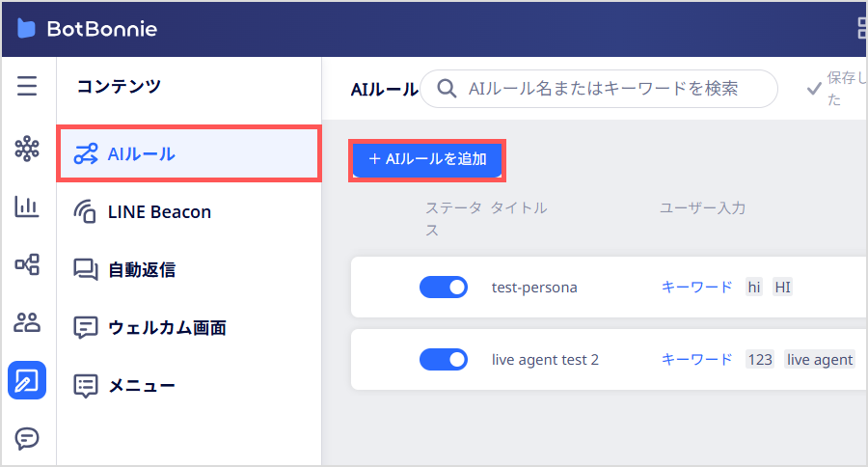Viewport: 868px width, 467px height.
Task: Click キーワード link on test-persona row
Action: coord(696,287)
